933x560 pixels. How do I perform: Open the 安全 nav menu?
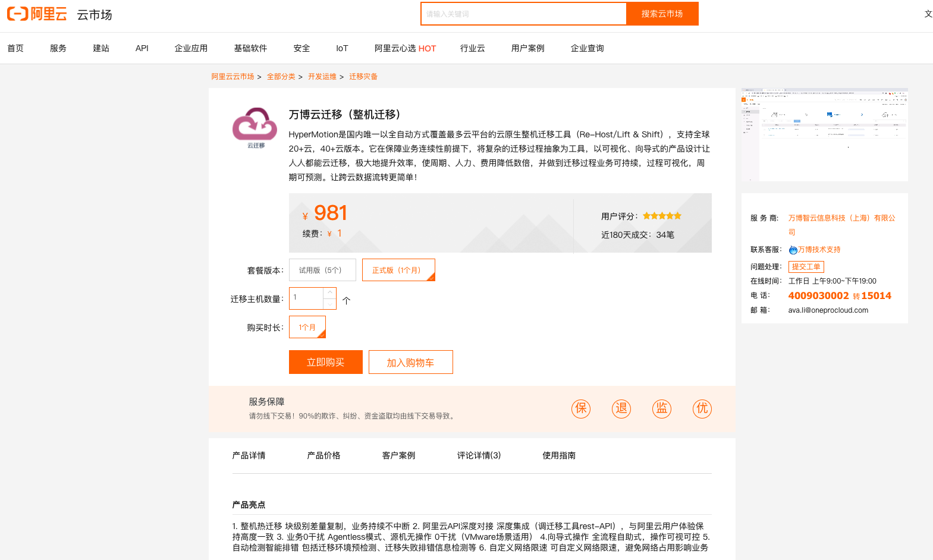coord(302,48)
